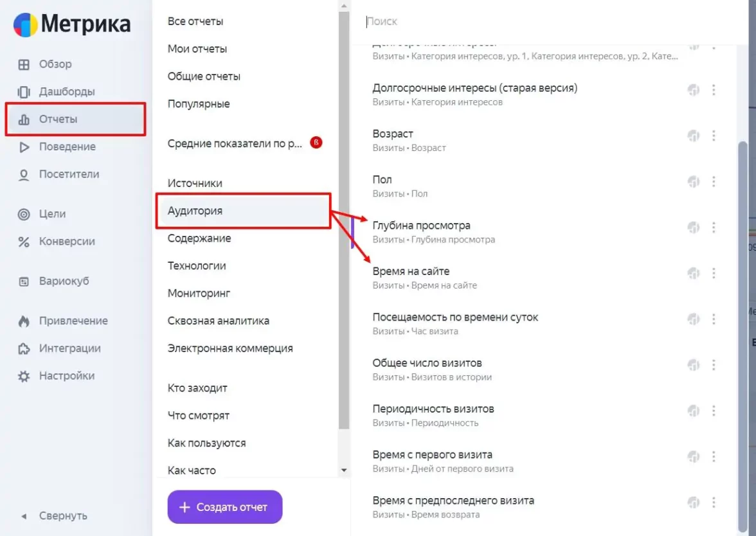The width and height of the screenshot is (756, 536).
Task: Expand options menu for Время на сайте
Action: tap(714, 273)
